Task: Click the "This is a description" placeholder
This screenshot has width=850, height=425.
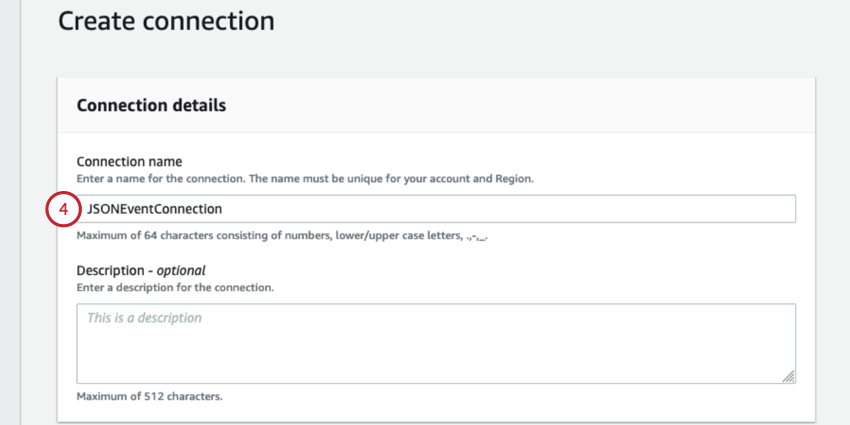Action: [144, 318]
